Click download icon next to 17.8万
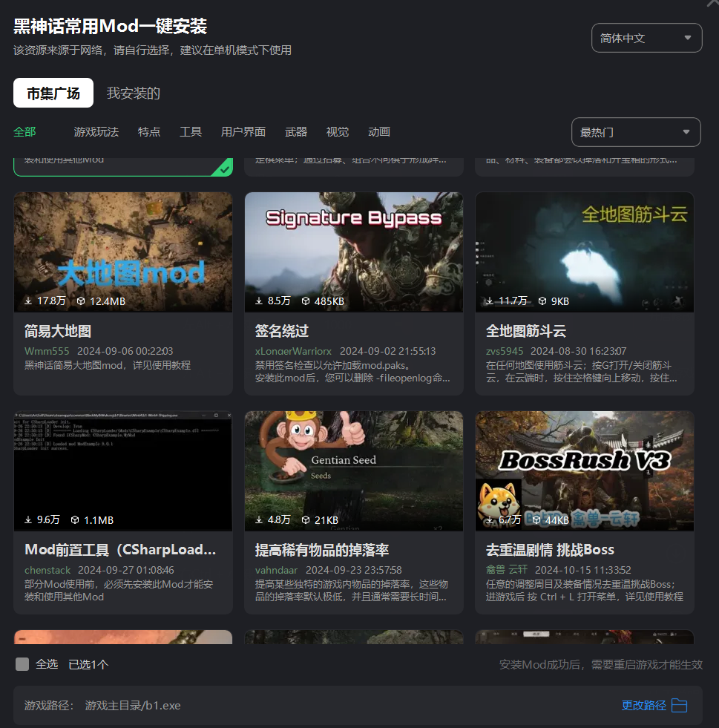This screenshot has height=728, width=719. 28,301
